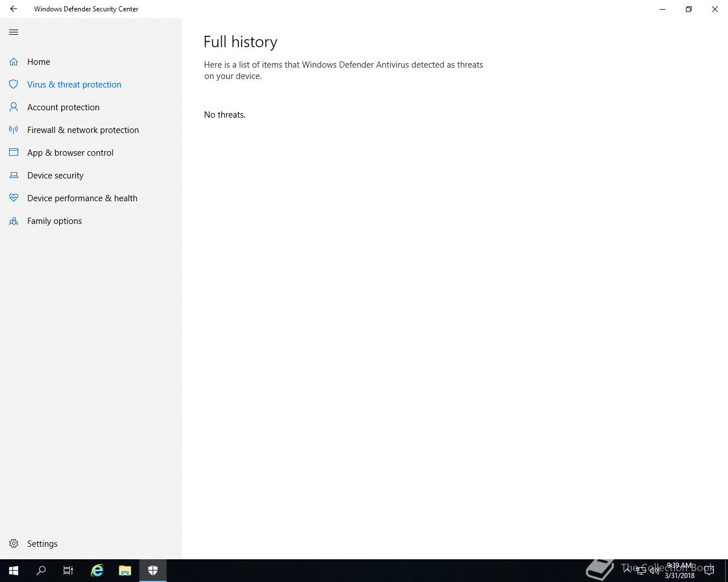
Task: Click the App & browser control window icon
Action: [x=14, y=152]
